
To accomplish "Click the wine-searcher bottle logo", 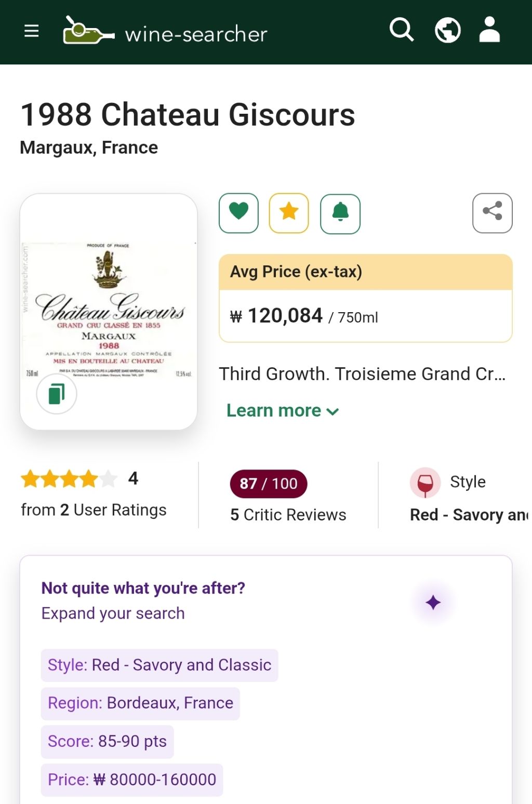I will pyautogui.click(x=88, y=31).
